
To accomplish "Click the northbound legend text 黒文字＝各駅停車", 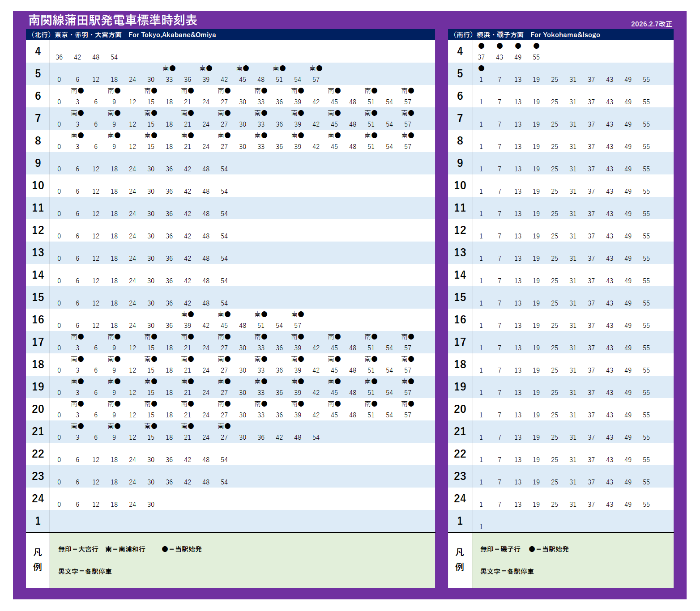I will pyautogui.click(x=85, y=571).
